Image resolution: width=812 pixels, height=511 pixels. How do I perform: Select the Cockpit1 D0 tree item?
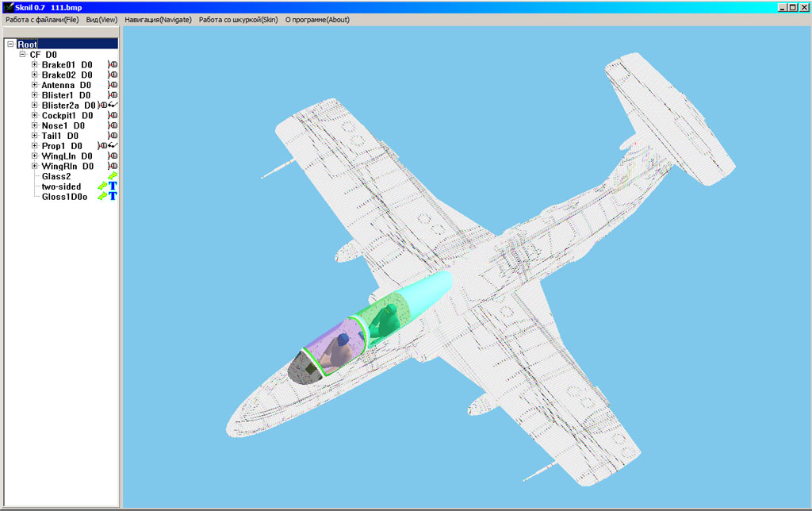point(67,116)
